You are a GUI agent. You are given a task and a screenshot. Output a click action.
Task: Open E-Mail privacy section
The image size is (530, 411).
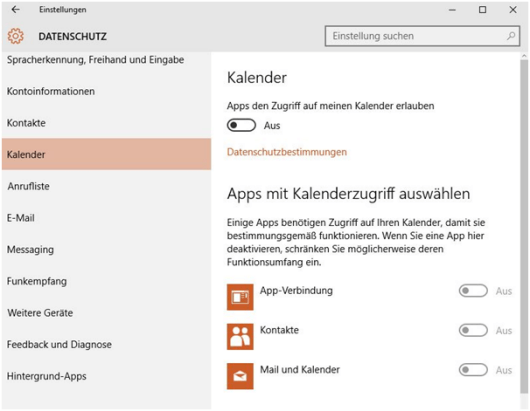(106, 218)
